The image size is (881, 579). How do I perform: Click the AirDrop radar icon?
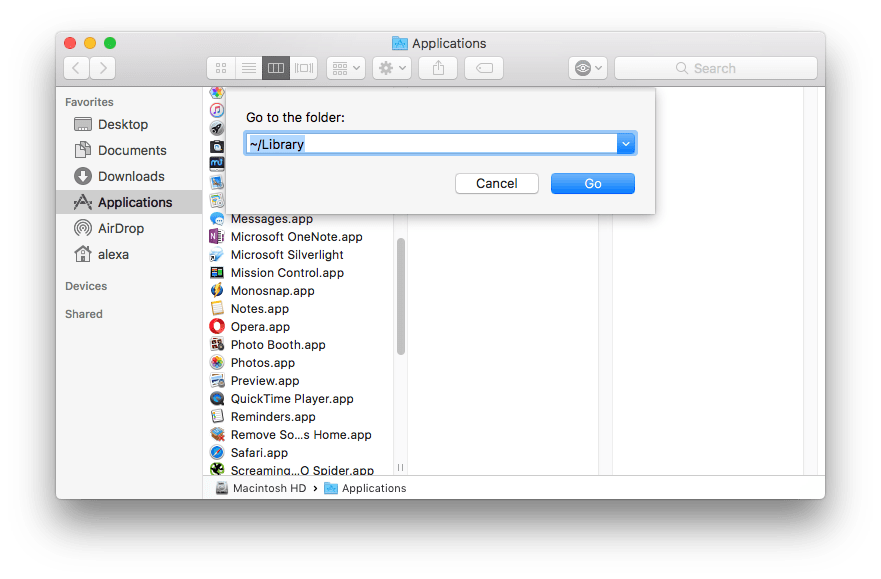point(83,228)
